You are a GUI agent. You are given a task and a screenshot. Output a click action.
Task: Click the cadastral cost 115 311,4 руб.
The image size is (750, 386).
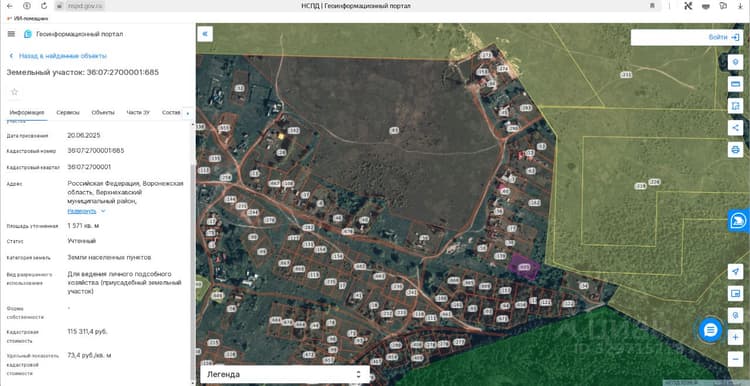point(88,331)
